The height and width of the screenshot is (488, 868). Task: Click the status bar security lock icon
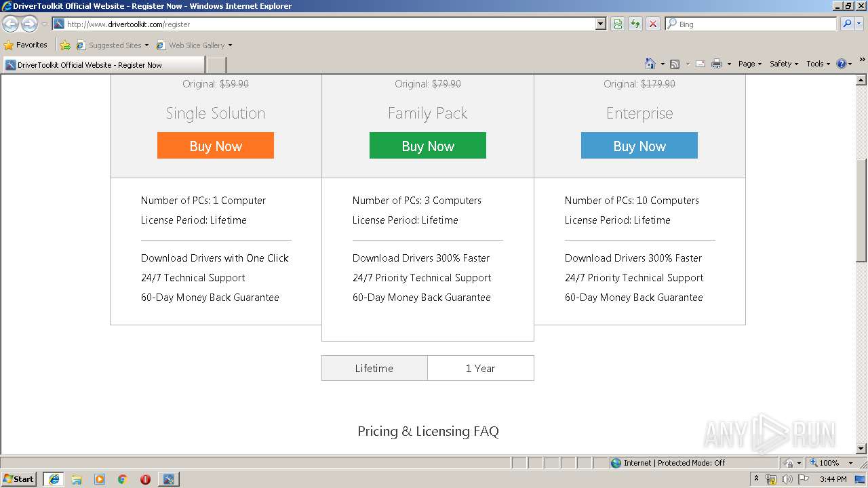(789, 463)
